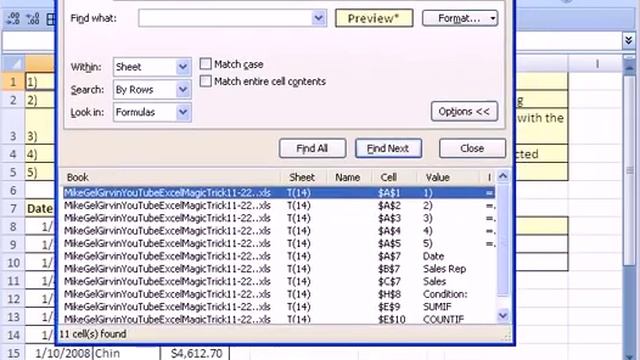Click the results list scroll down arrow
Image resolution: width=640 pixels, height=360 pixels.
[x=503, y=315]
